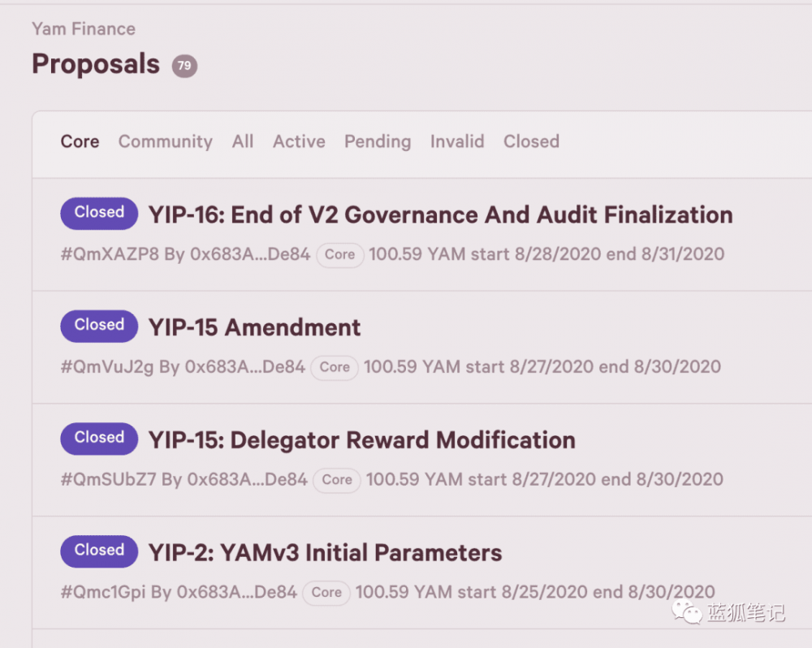
Task: Click the Core tag on YIP-16 proposal
Action: coord(339,254)
